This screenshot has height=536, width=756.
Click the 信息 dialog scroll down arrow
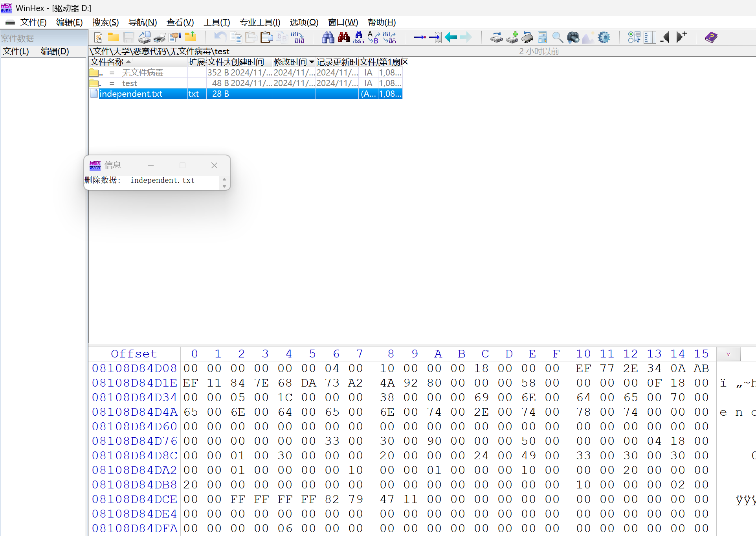click(x=224, y=186)
